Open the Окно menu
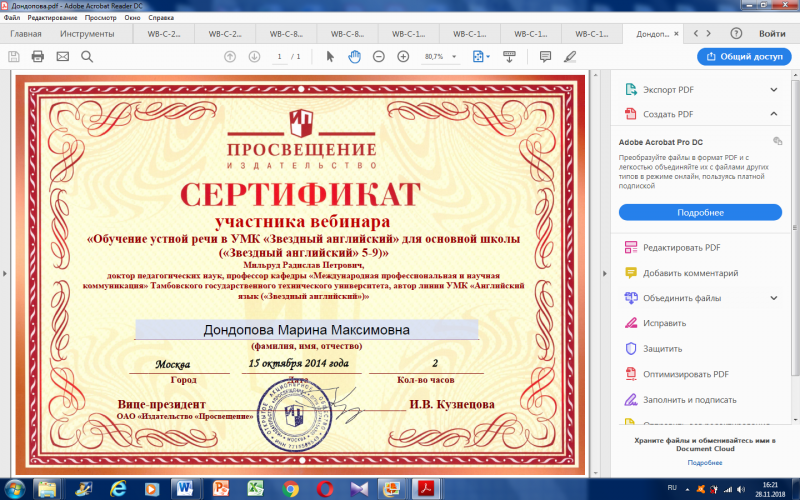800x500 pixels. click(x=132, y=17)
